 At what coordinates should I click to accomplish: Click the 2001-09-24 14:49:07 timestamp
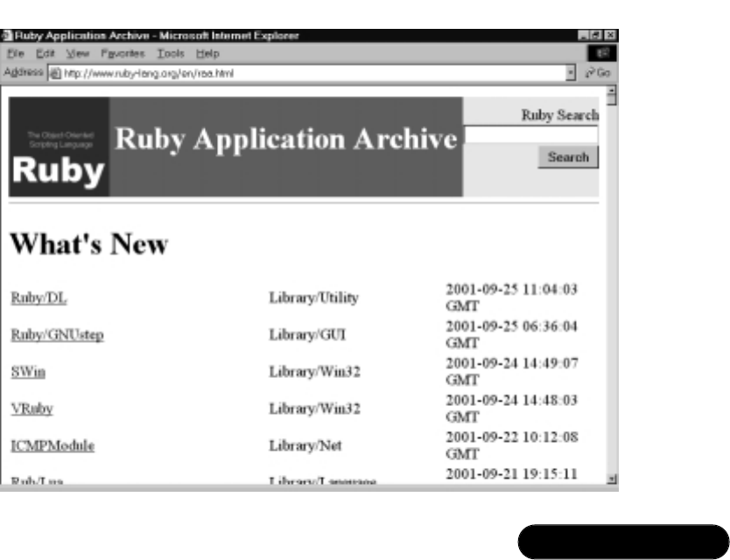512,371
